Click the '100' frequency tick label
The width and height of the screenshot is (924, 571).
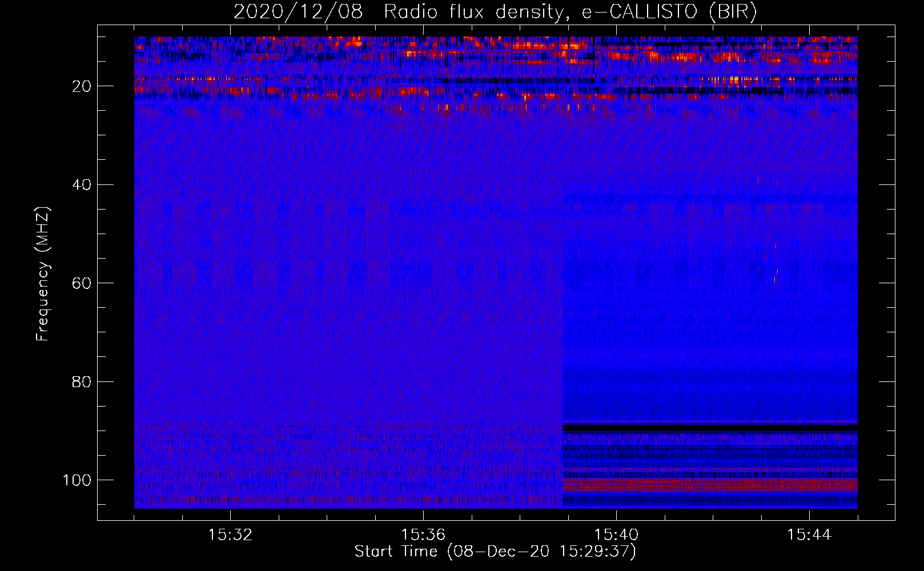coord(77,480)
